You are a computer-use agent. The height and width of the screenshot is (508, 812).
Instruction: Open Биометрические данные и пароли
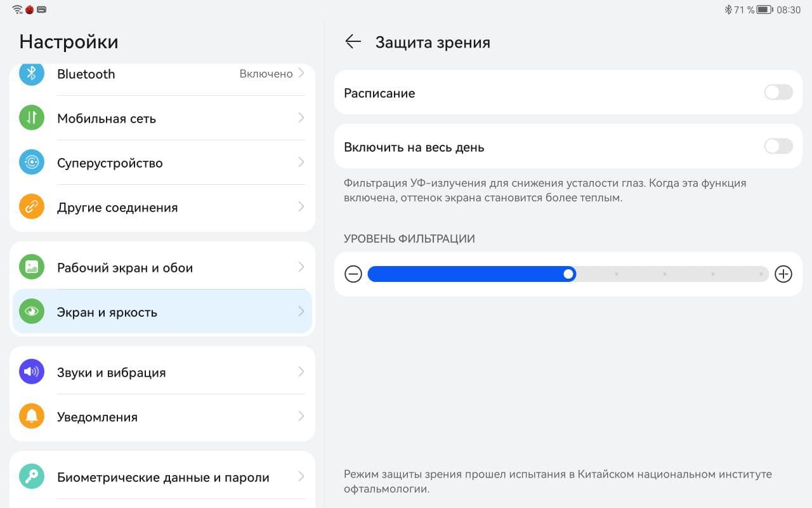pos(163,477)
